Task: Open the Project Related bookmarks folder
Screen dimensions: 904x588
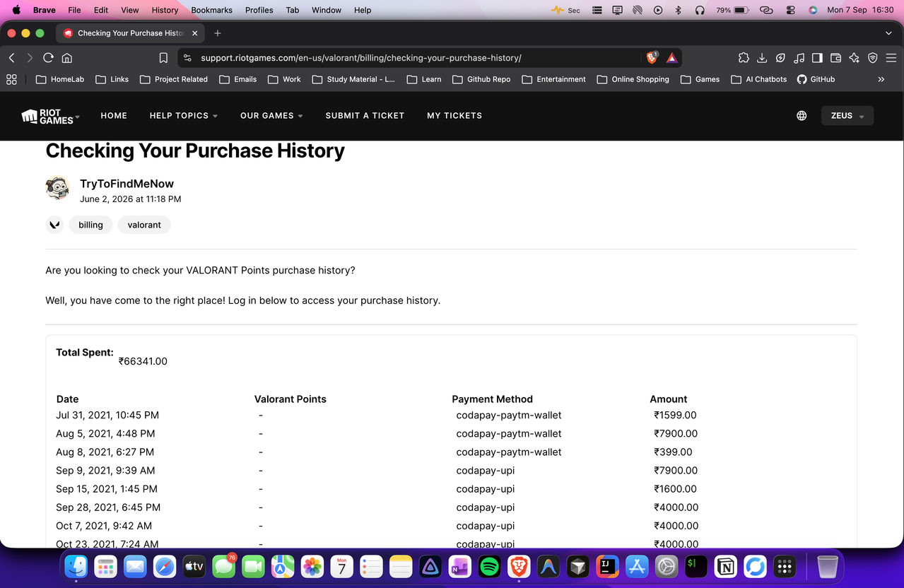Action: [x=174, y=79]
